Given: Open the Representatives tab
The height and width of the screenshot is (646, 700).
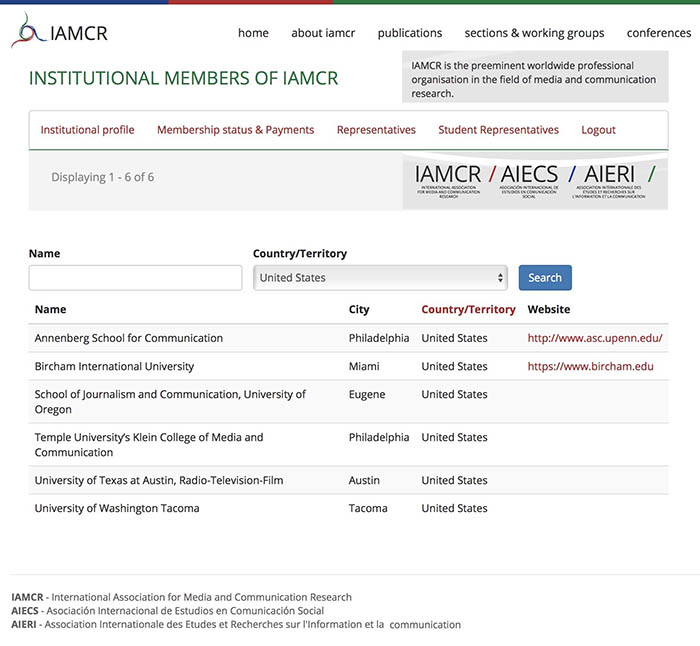Looking at the screenshot, I should [376, 130].
